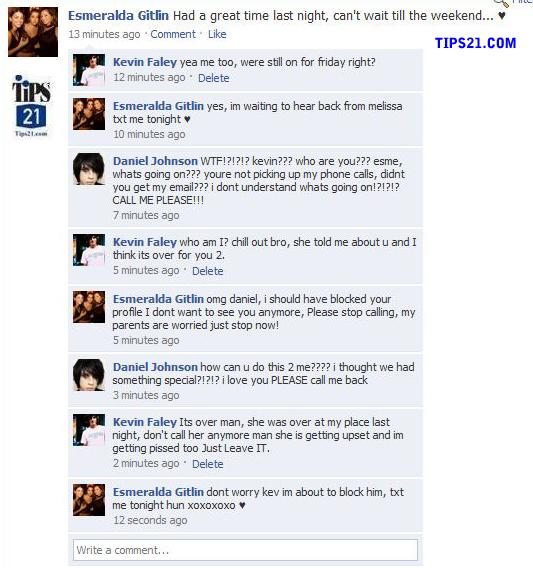Like Esmeralda's status post
The height and width of the screenshot is (568, 533).
[x=217, y=34]
